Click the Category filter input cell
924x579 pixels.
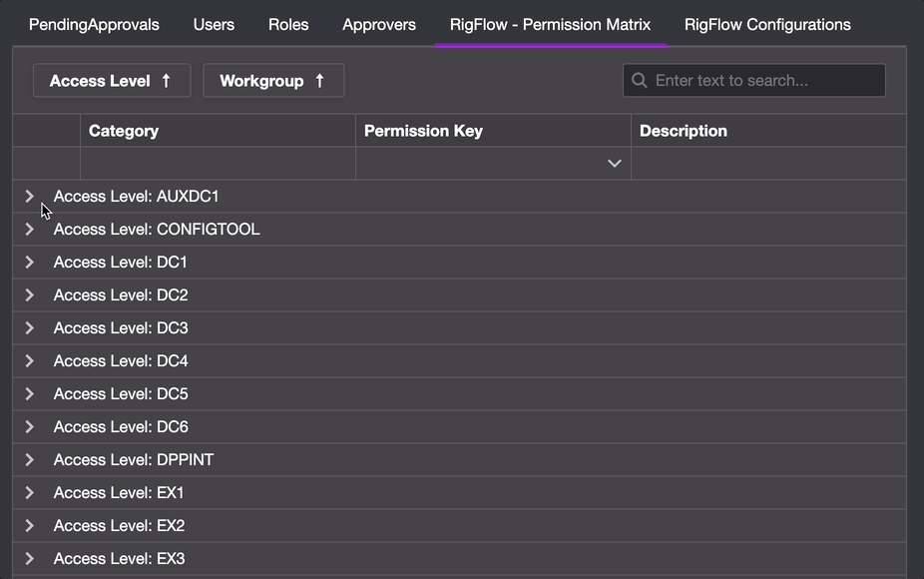click(x=218, y=162)
